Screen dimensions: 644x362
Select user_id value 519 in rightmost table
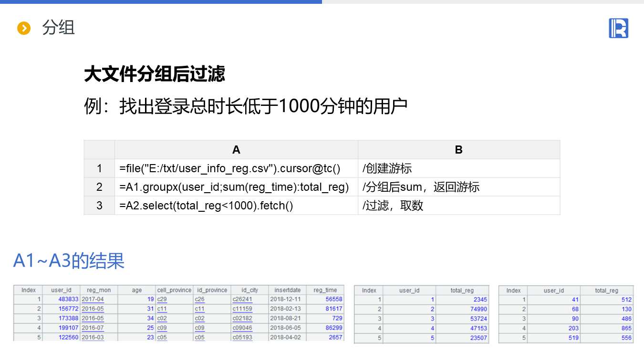573,338
